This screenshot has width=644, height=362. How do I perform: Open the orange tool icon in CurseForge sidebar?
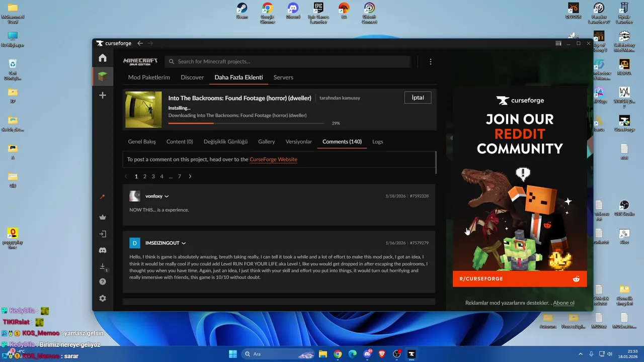coord(103,197)
